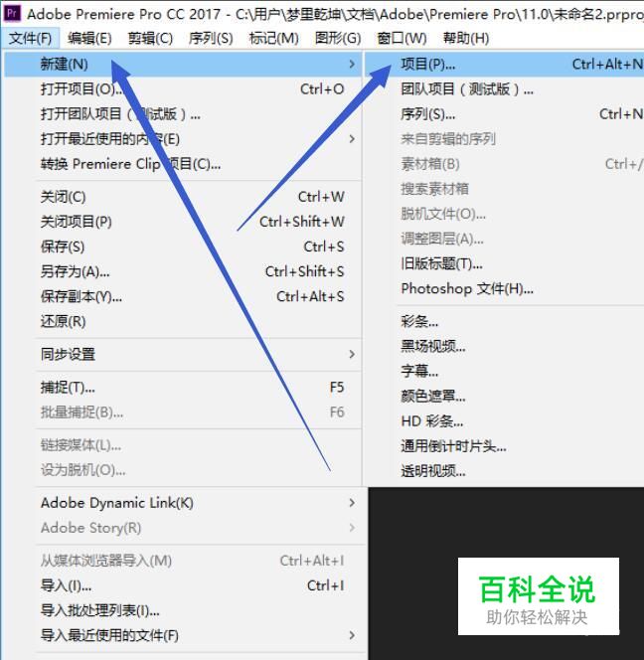Choose 捕捉(T)... menu entry
644x660 pixels.
pyautogui.click(x=183, y=388)
